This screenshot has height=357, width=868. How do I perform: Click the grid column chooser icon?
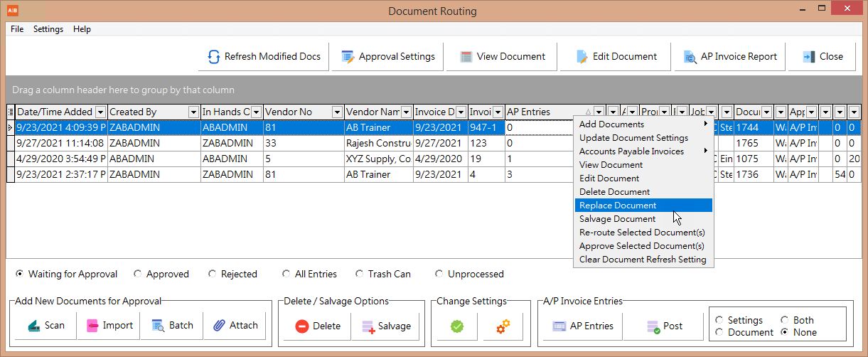click(x=11, y=112)
